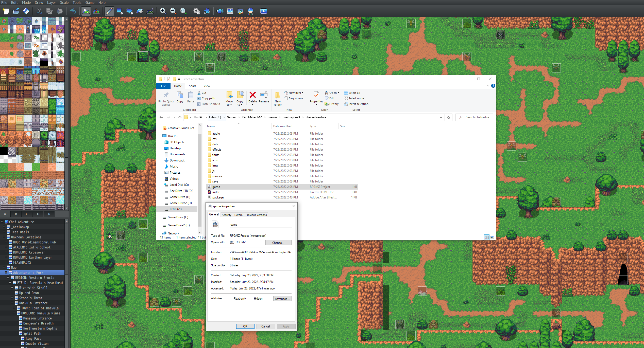The image size is (644, 348).
Task: Expand the FLASHBACKS map node
Action: (6, 262)
